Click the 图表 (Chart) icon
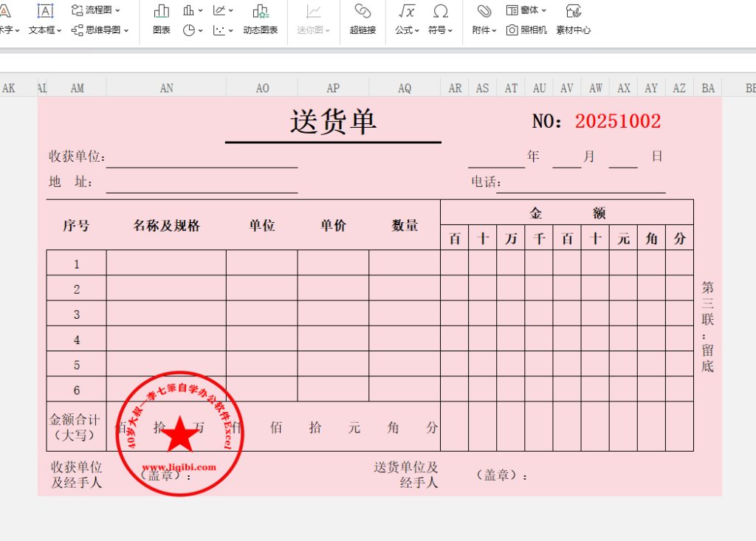 tap(161, 13)
